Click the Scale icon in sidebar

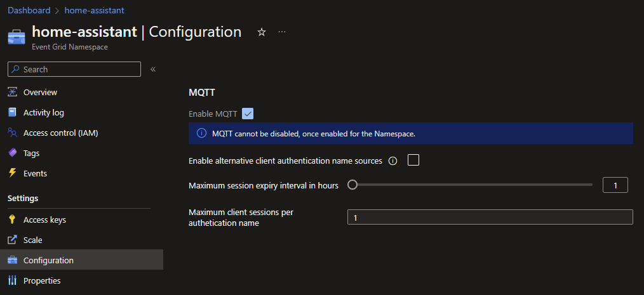pyautogui.click(x=12, y=240)
